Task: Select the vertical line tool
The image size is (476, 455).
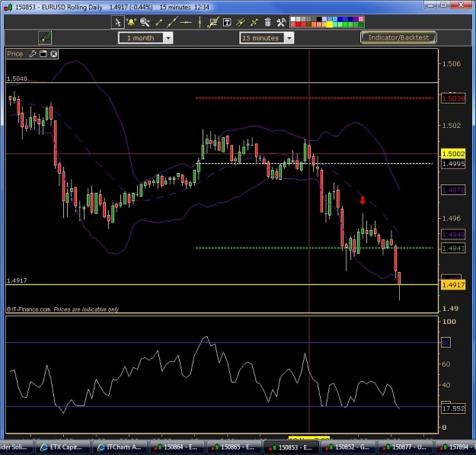Action: (200, 22)
